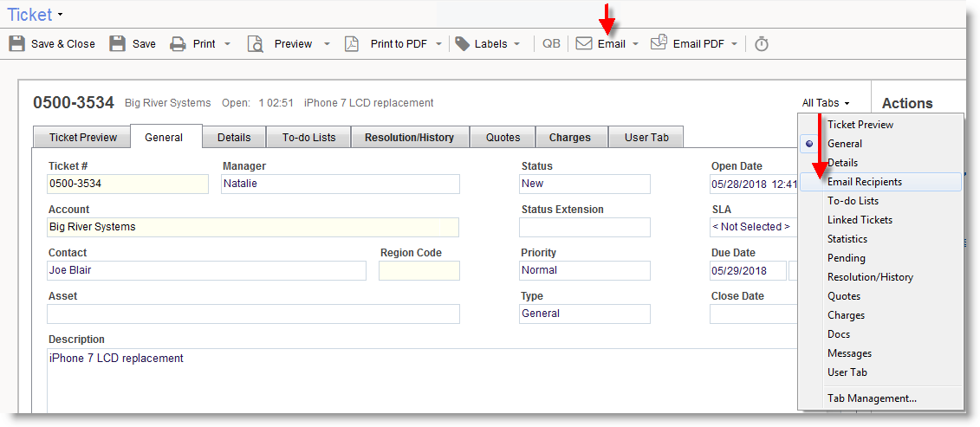Click the Email envelope icon
The height and width of the screenshot is (427, 980).
click(x=584, y=43)
